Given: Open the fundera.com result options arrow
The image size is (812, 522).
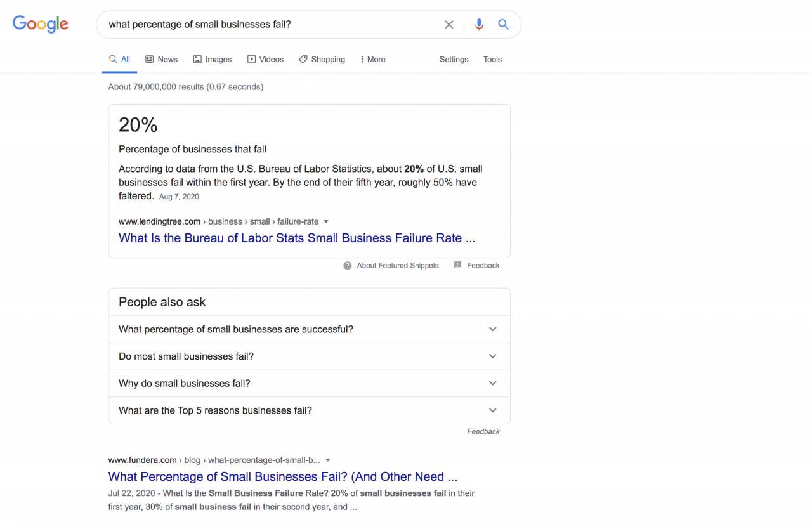Looking at the screenshot, I should [x=328, y=460].
